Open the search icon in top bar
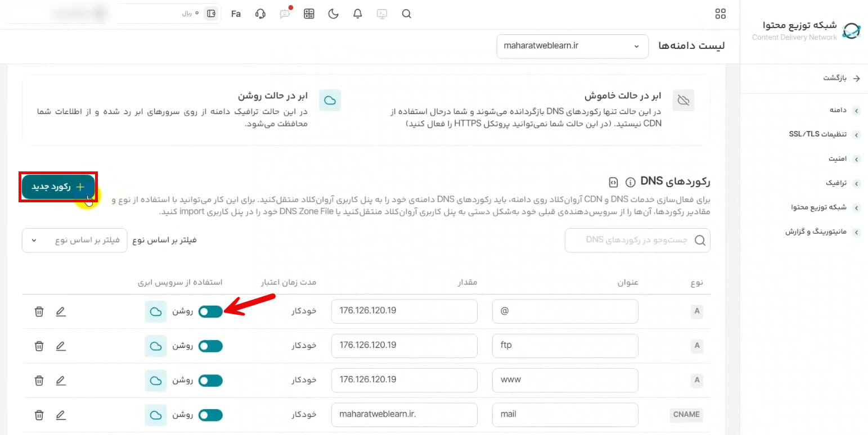 (x=407, y=14)
